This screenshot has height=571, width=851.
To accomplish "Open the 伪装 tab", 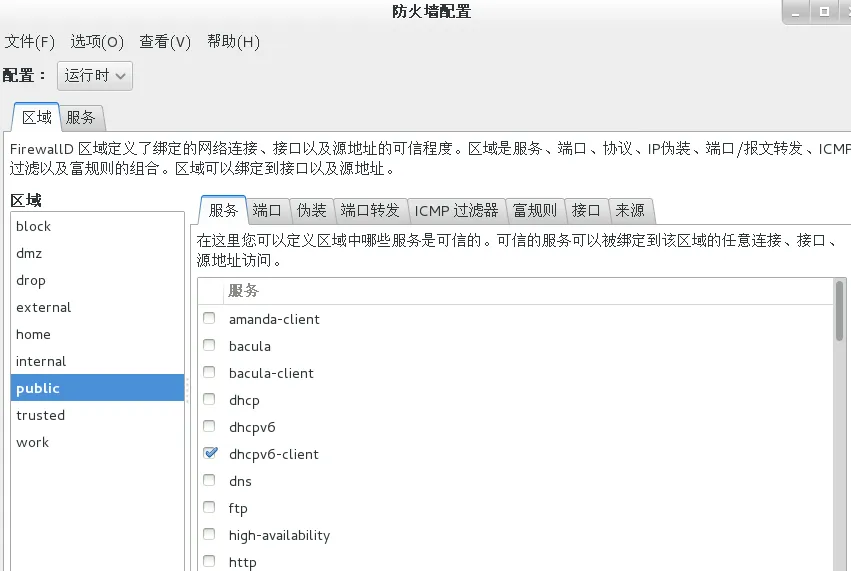I will pyautogui.click(x=312, y=210).
